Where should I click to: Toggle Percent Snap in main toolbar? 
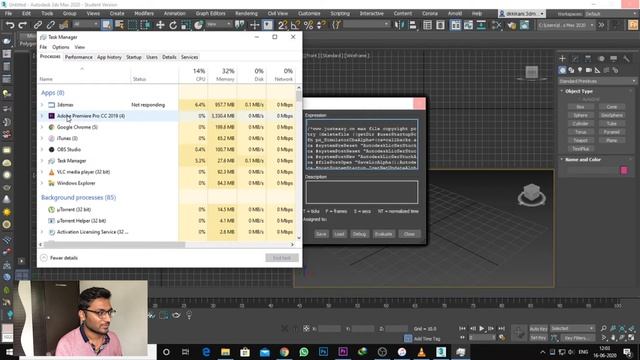click(x=309, y=25)
